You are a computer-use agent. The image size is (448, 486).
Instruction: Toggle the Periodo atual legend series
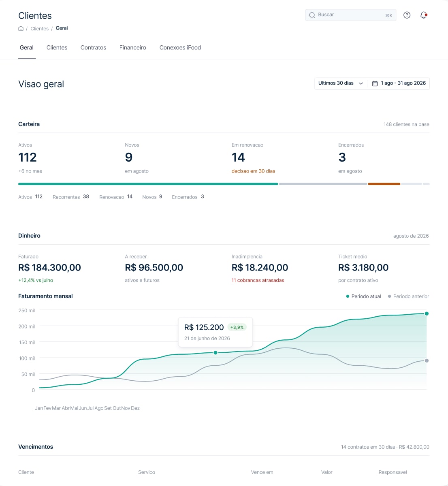pyautogui.click(x=364, y=296)
